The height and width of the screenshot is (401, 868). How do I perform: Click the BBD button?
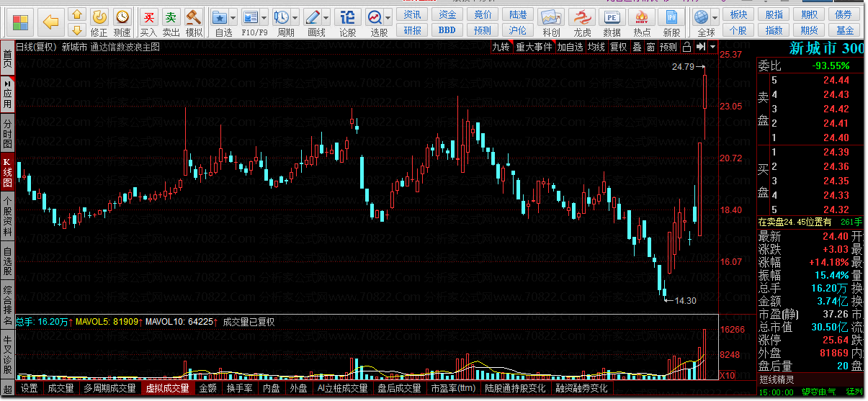click(447, 30)
